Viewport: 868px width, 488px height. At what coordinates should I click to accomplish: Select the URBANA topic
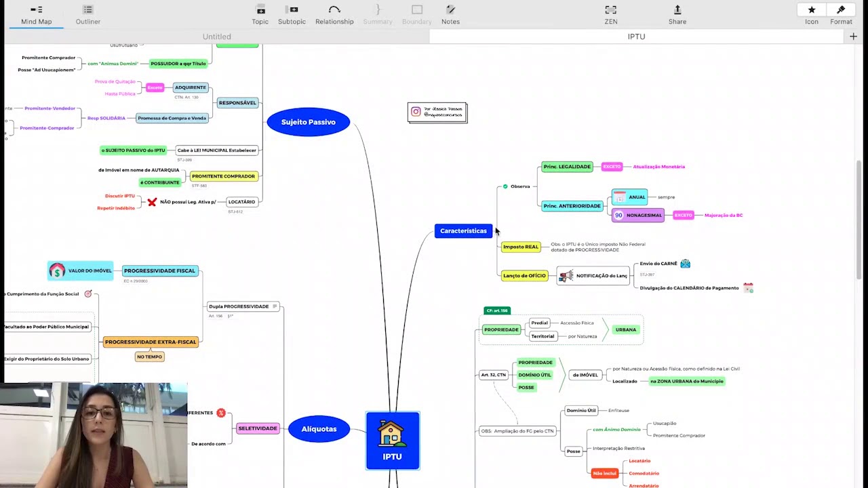pos(626,330)
